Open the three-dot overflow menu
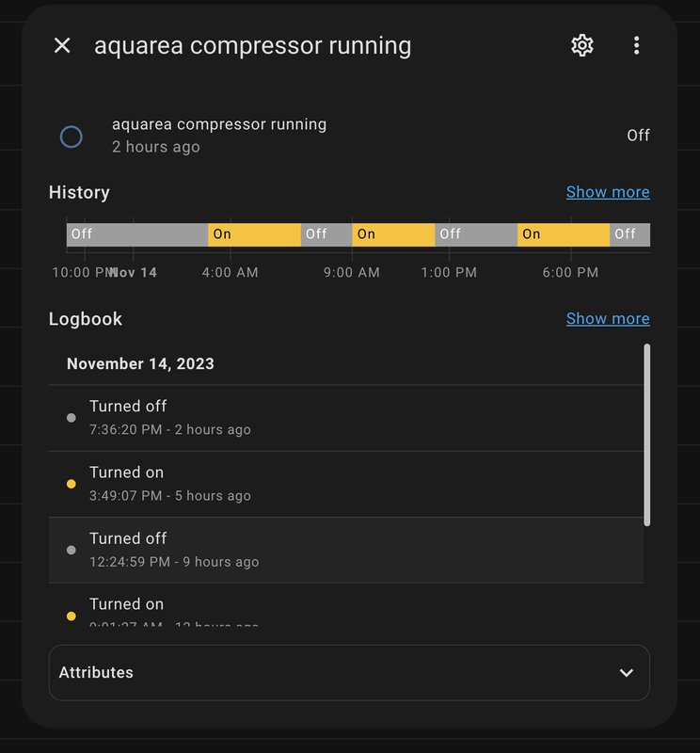This screenshot has width=700, height=753. point(637,45)
